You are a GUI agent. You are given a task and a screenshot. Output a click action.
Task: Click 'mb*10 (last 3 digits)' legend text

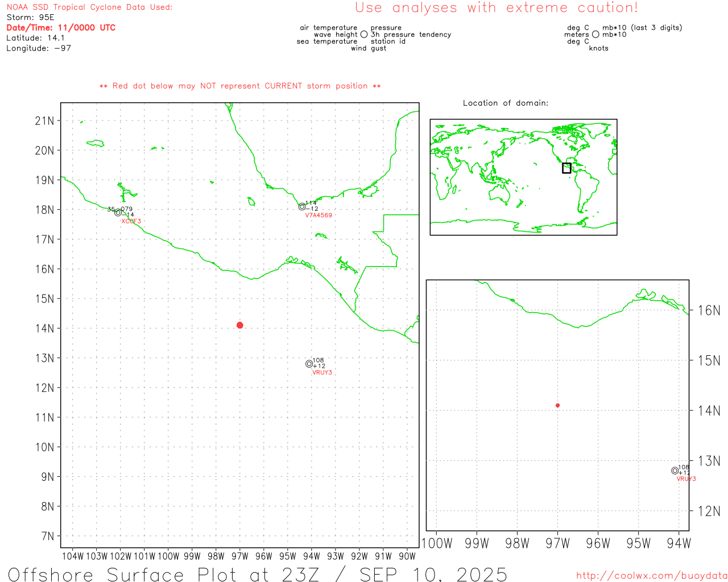point(642,28)
